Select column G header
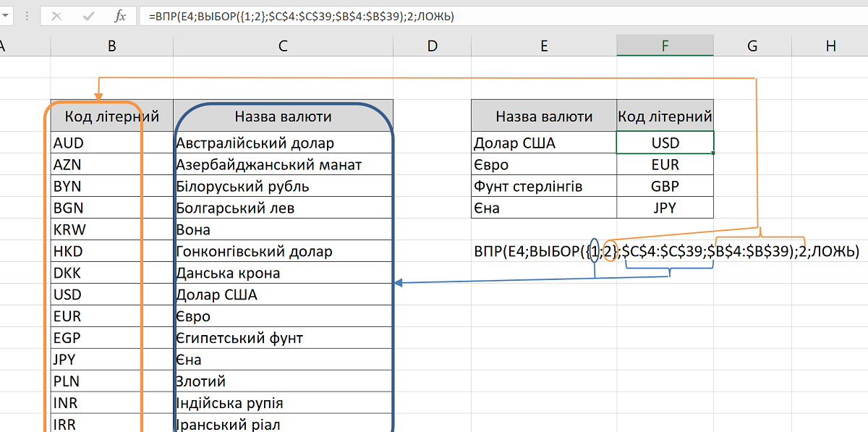Viewport: 868px width, 432px height. click(752, 46)
